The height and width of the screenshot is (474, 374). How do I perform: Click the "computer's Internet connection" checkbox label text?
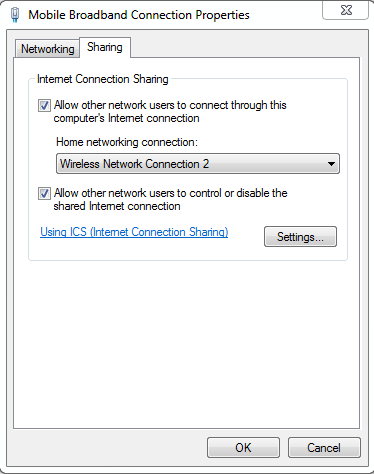point(126,118)
